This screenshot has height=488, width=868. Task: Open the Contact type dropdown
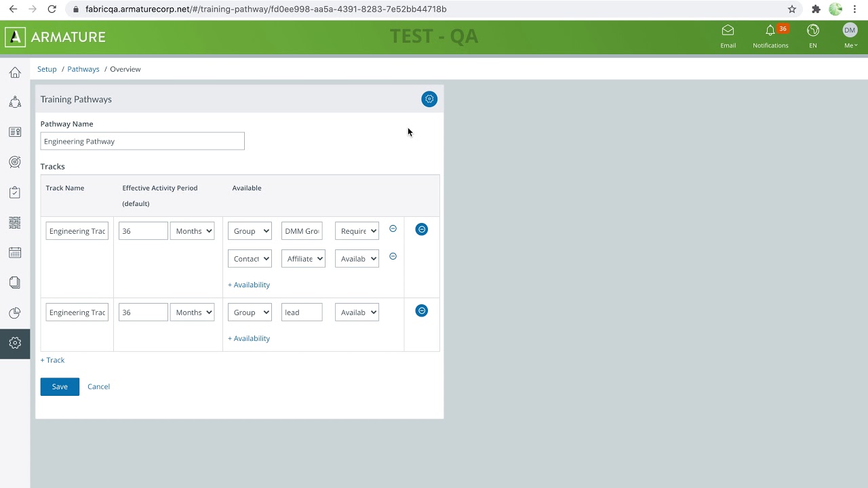(250, 259)
